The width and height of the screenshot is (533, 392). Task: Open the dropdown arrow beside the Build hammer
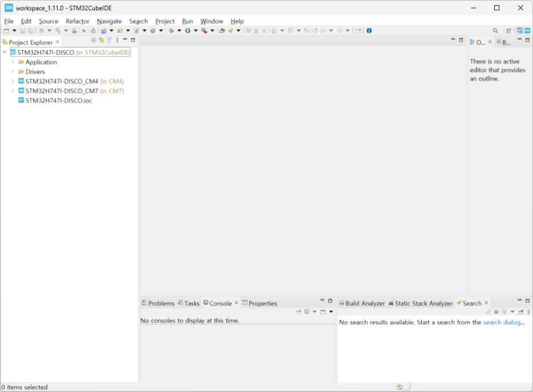point(66,31)
